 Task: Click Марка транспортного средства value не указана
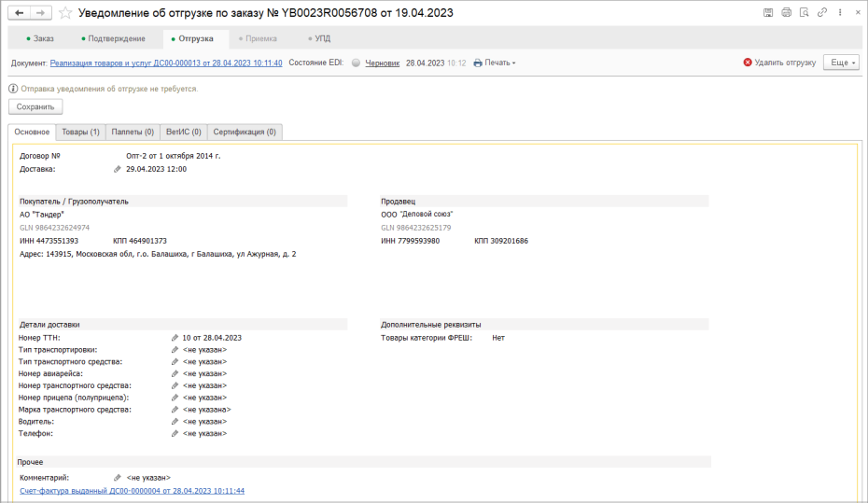point(206,410)
